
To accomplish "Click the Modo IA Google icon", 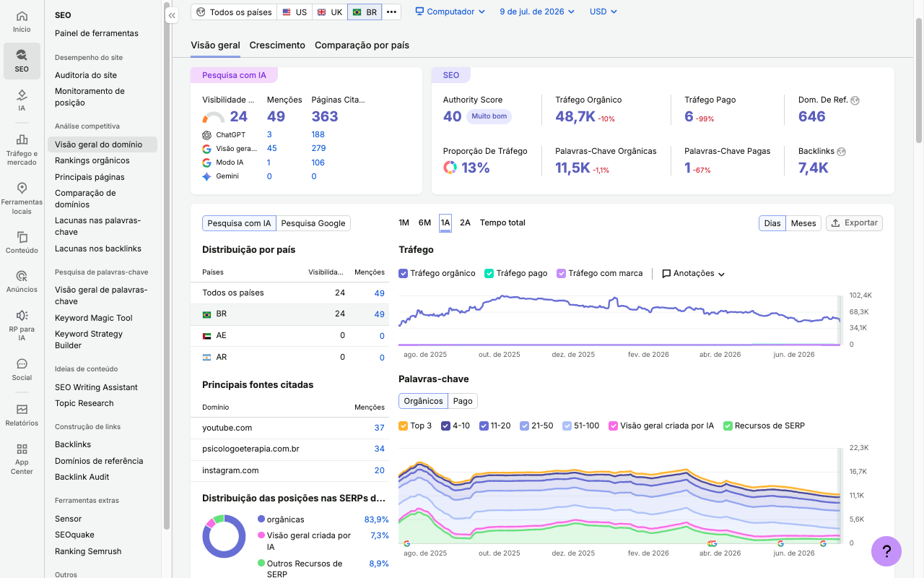I will (206, 163).
